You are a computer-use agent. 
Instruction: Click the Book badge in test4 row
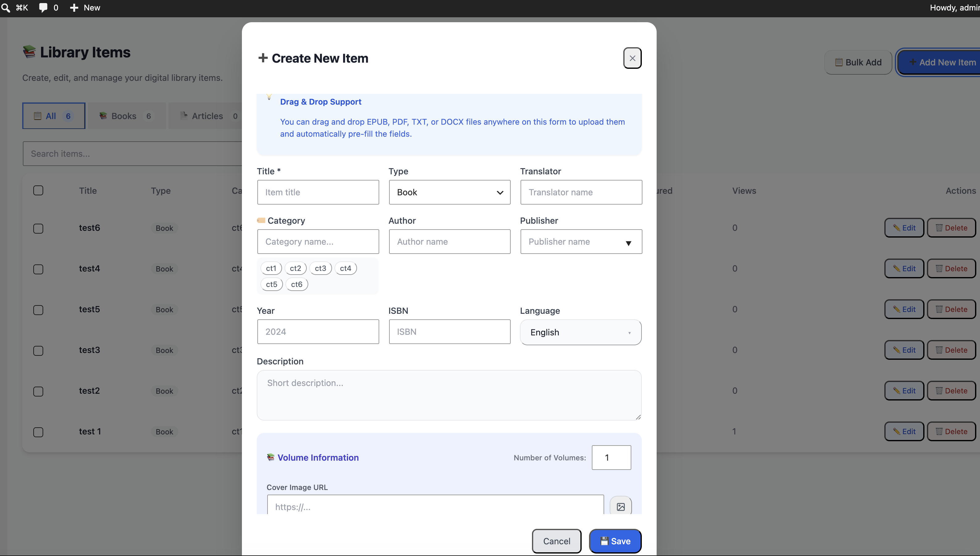[164, 269]
